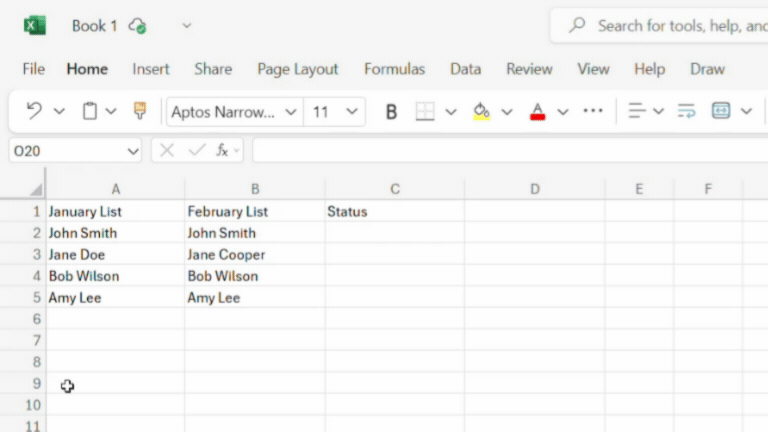The image size is (768, 432).
Task: Select the 'February List' cell
Action: pos(255,212)
